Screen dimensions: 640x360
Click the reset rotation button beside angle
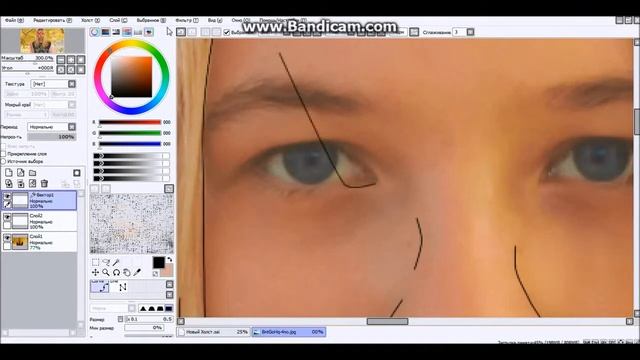point(81,69)
